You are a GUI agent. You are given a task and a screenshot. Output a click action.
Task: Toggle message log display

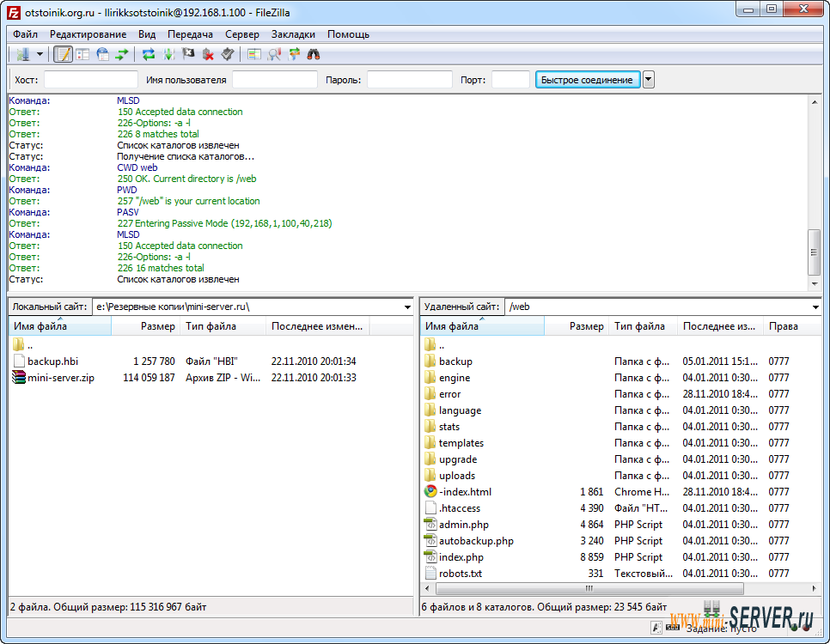coord(64,54)
